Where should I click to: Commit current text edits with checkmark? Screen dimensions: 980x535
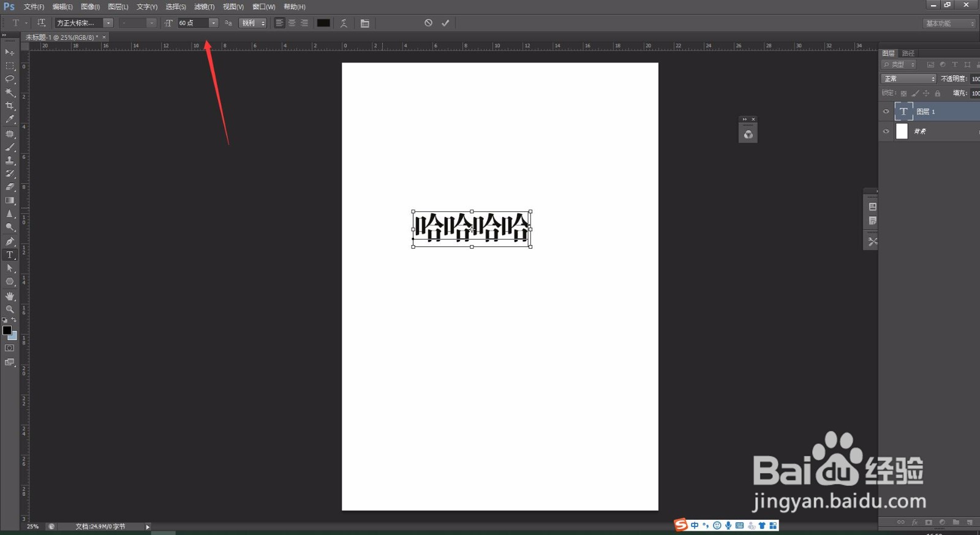tap(445, 23)
